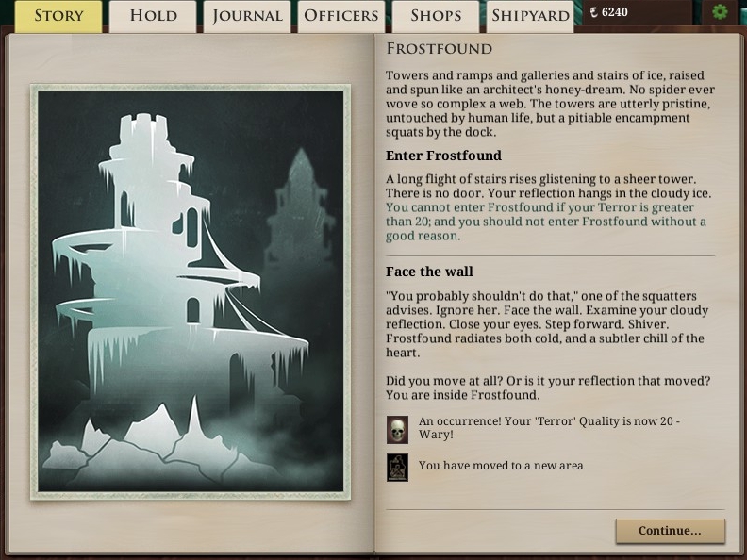The width and height of the screenshot is (747, 560).
Task: Click the 'You have moved to a new area' text
Action: (x=501, y=465)
